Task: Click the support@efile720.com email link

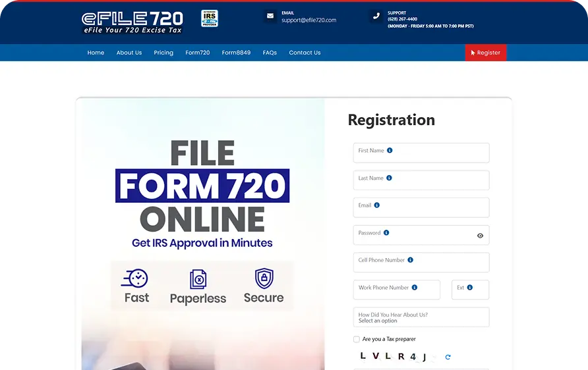Action: (x=309, y=20)
